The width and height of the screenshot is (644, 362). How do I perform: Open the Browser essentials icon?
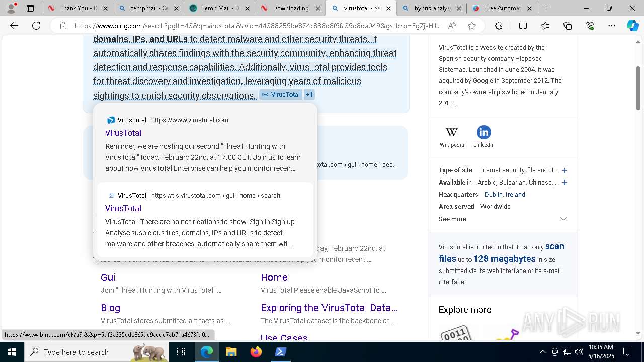click(590, 26)
